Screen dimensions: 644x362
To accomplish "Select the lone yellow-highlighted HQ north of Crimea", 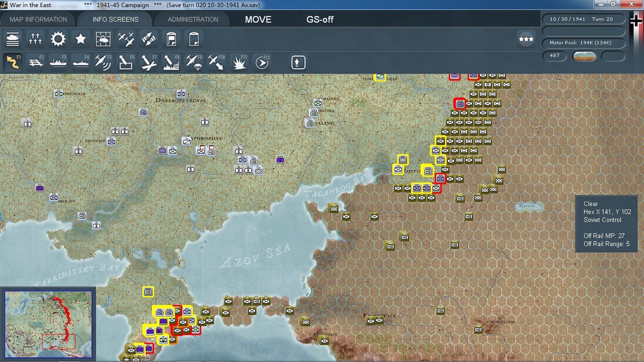I will point(149,292).
